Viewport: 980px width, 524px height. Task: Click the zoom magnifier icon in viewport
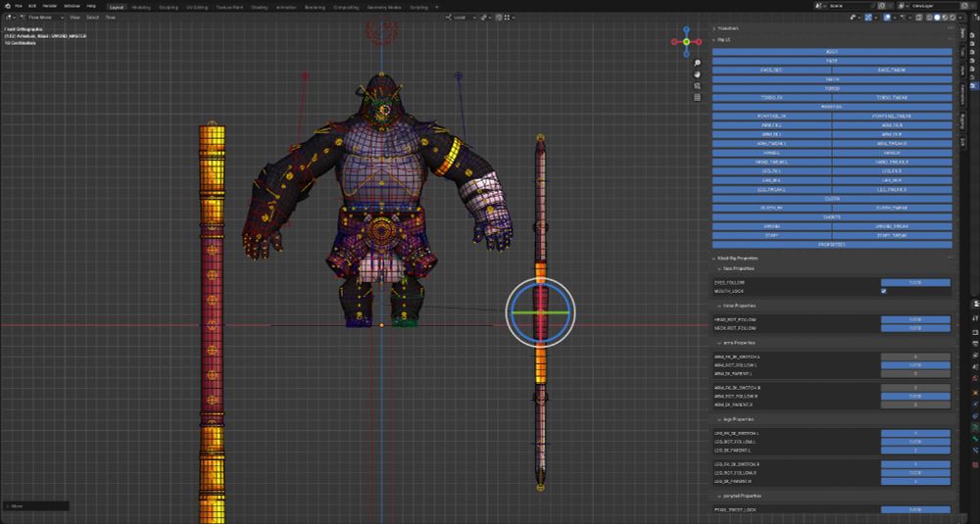698,63
